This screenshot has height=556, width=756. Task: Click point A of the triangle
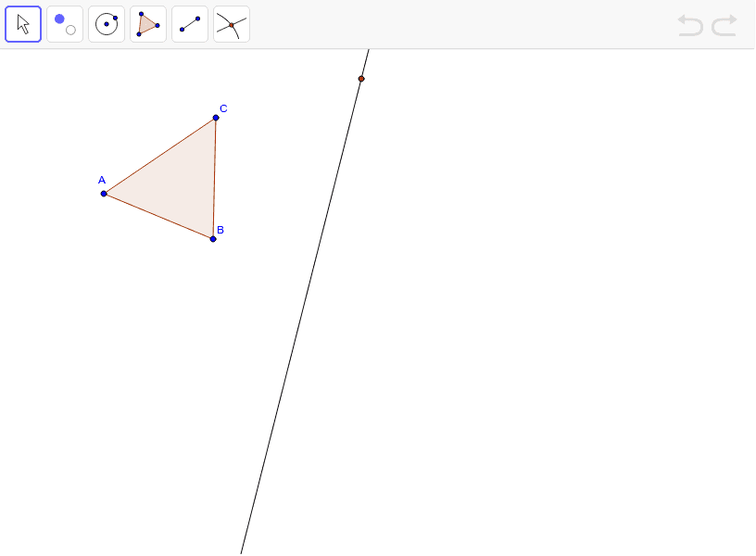click(104, 194)
